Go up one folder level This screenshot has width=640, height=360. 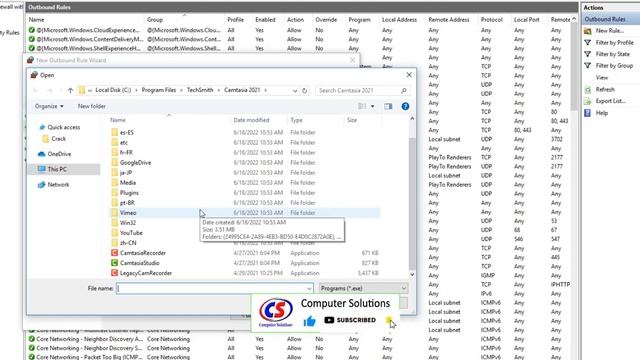(x=70, y=90)
